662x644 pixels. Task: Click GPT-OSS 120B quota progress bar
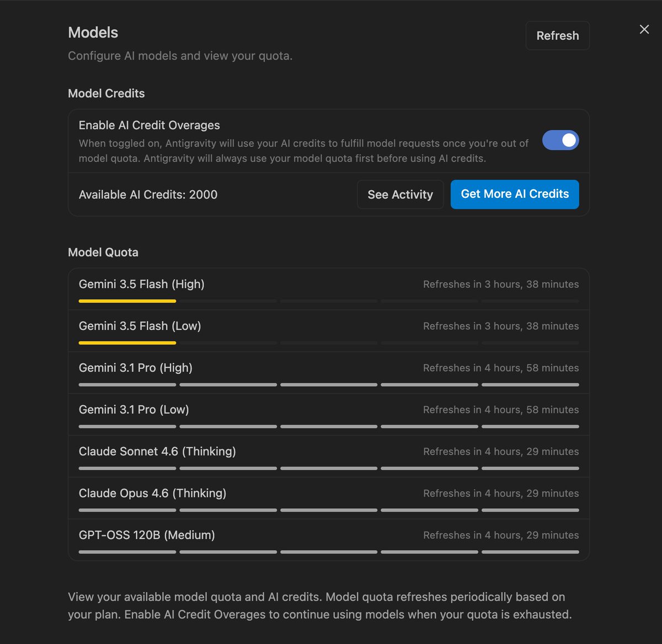coord(329,552)
